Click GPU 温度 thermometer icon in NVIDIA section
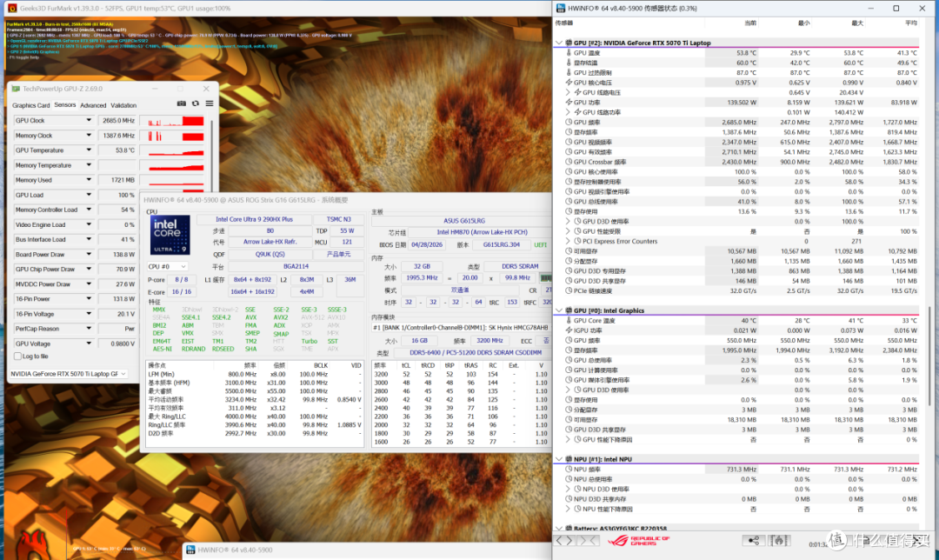This screenshot has height=560, width=939. pyautogui.click(x=569, y=53)
